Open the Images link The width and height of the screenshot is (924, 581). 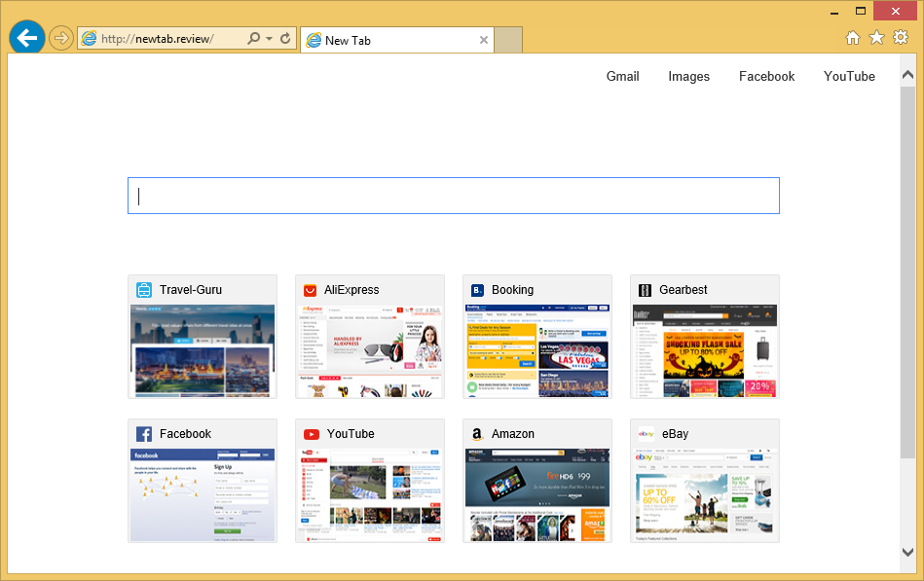[688, 76]
